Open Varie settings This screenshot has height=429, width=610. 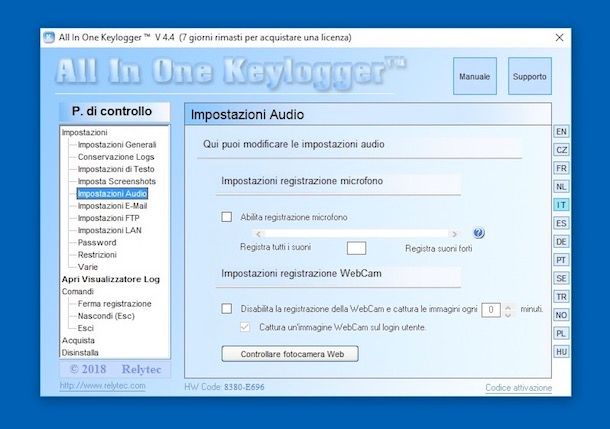88,267
